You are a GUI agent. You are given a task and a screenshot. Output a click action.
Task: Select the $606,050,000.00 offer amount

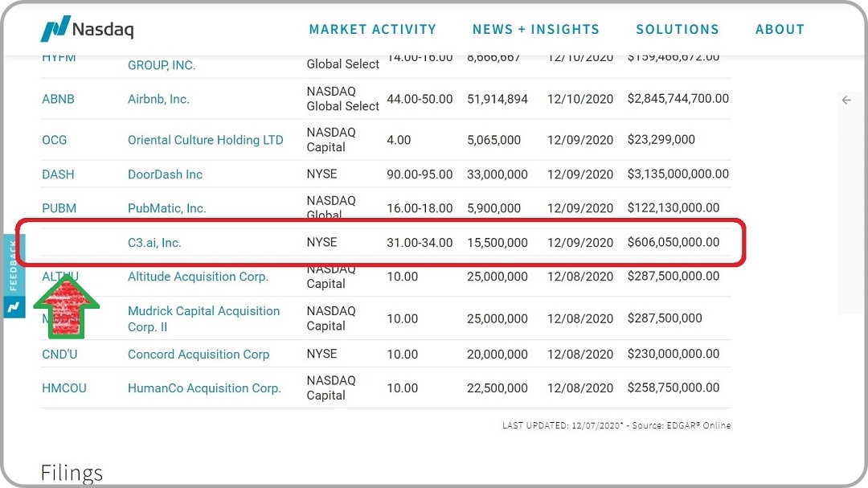(674, 242)
